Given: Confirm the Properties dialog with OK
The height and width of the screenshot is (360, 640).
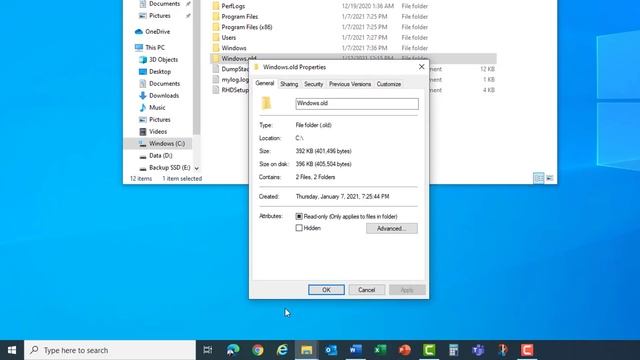Looking at the screenshot, I should [x=326, y=290].
